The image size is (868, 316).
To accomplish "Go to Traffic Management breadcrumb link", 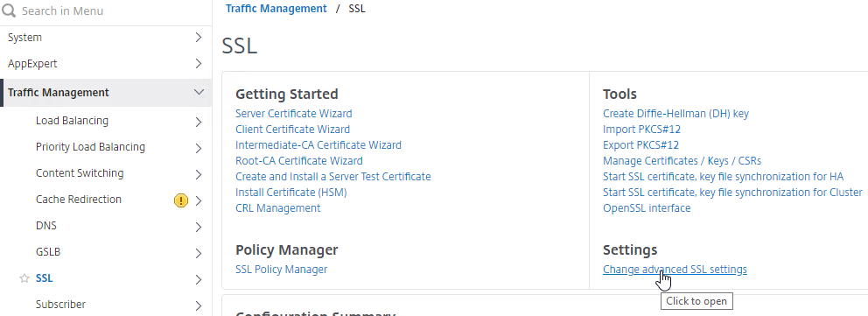I will (276, 9).
